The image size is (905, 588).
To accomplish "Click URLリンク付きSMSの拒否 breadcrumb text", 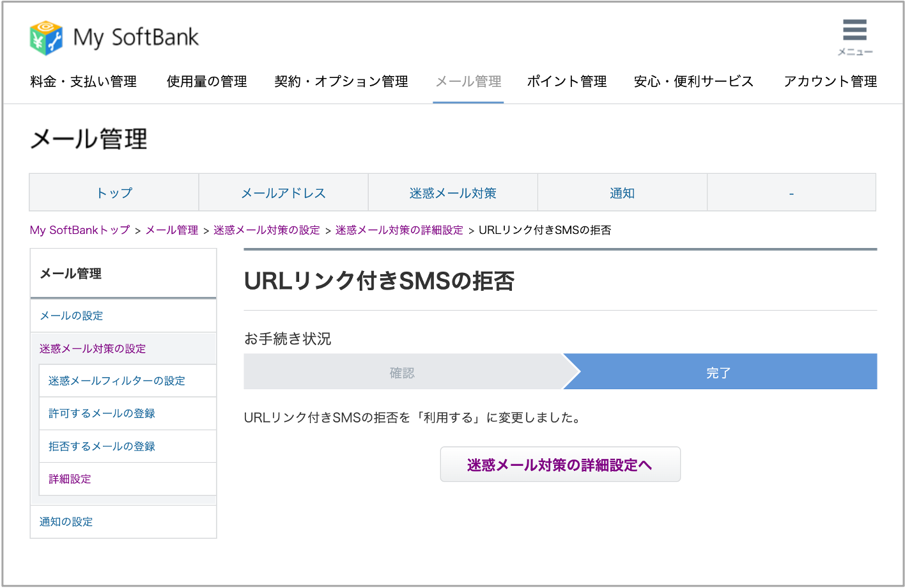I will (x=545, y=230).
